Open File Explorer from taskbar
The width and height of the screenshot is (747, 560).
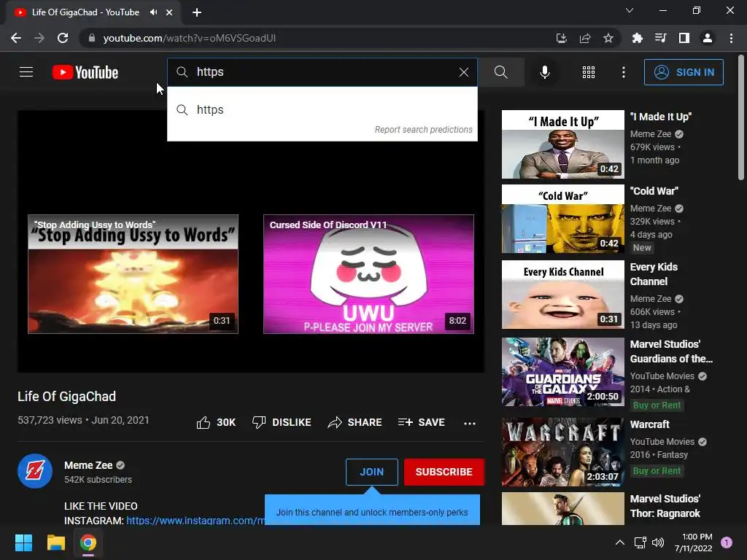coord(55,542)
